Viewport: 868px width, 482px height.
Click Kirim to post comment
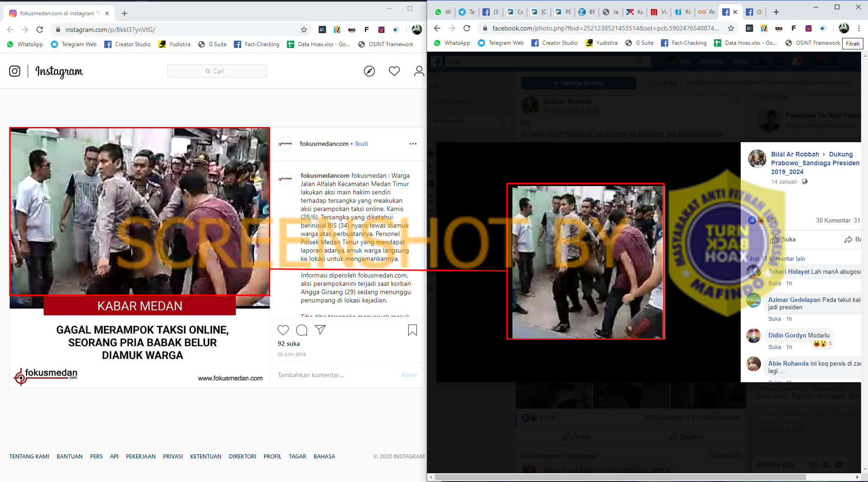point(409,375)
